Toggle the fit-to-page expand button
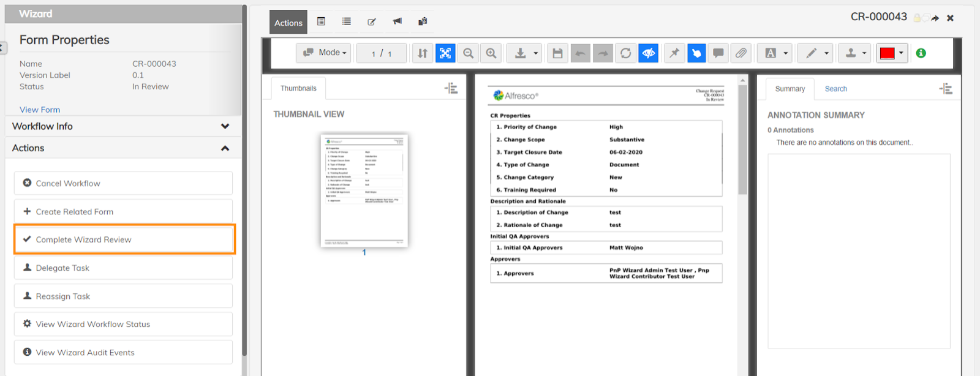Viewport: 980px width, 376px height. click(x=445, y=53)
